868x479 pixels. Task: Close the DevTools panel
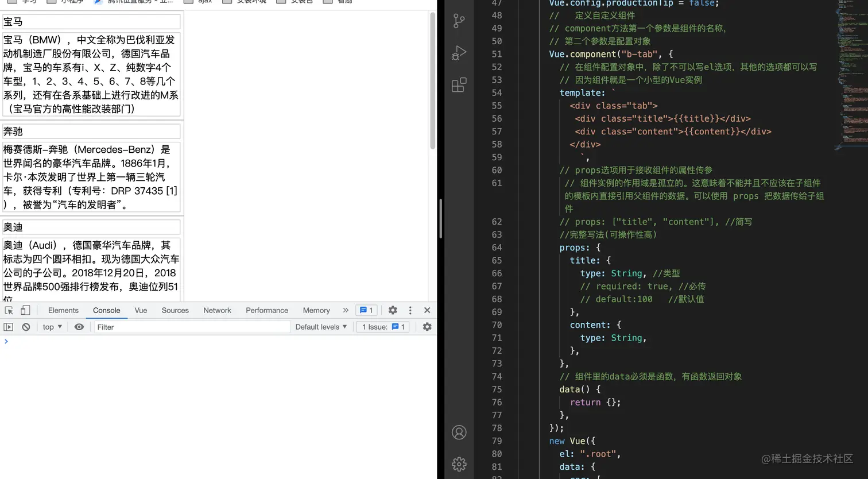click(427, 310)
